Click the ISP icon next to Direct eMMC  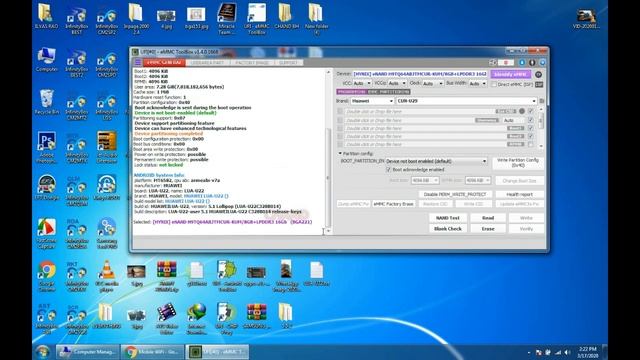[x=539, y=84]
